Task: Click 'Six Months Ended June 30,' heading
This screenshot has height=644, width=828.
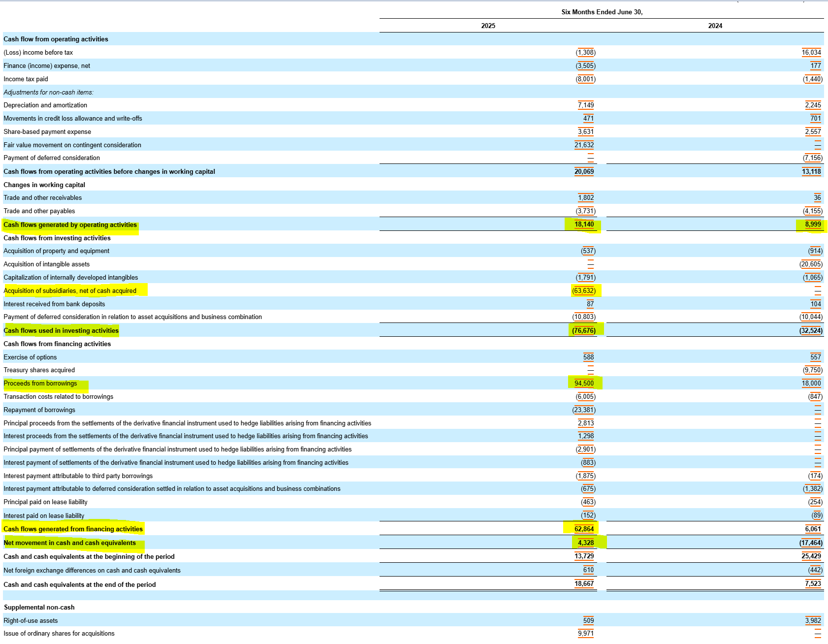Action: (602, 12)
